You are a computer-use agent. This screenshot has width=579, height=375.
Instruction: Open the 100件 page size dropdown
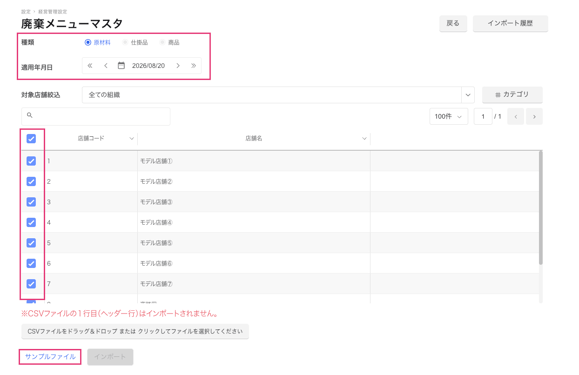click(449, 117)
